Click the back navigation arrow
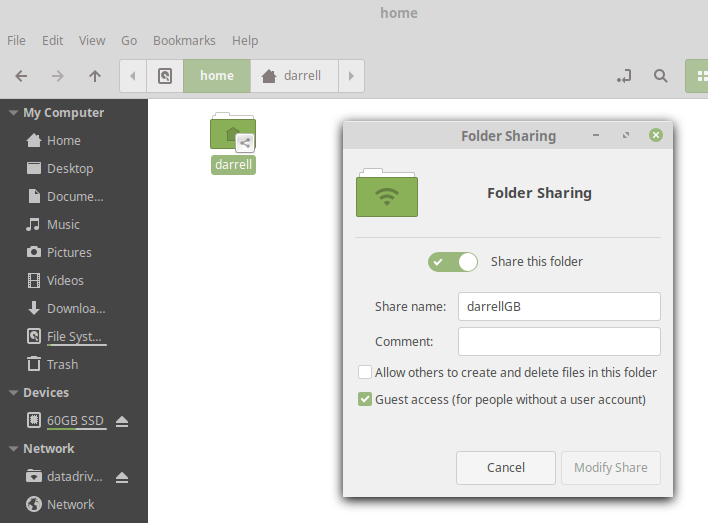 [21, 76]
